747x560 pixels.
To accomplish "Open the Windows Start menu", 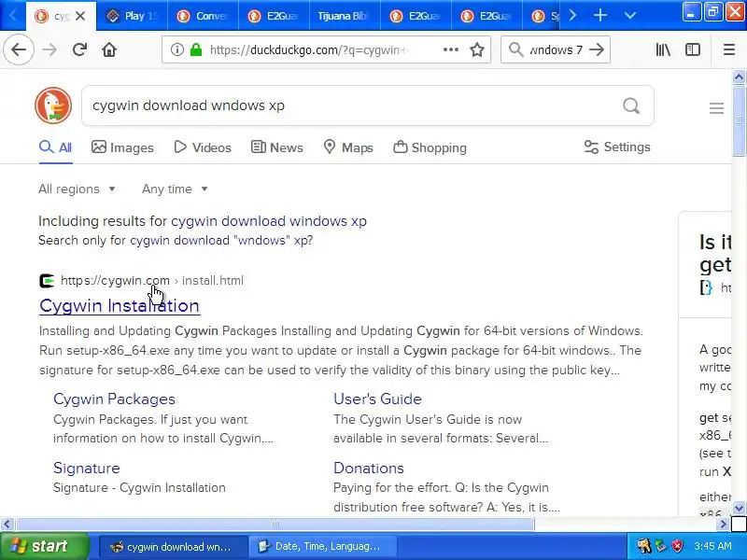I will (x=44, y=546).
